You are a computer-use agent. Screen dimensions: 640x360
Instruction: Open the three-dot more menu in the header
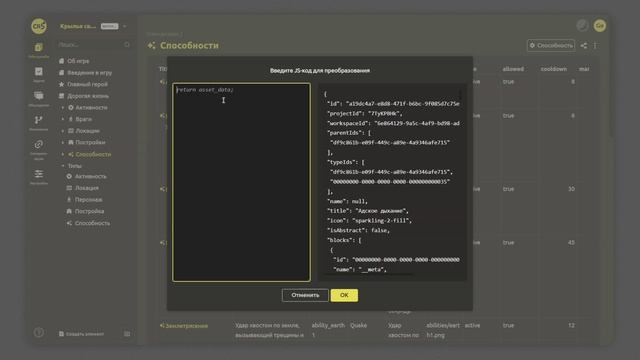point(595,45)
